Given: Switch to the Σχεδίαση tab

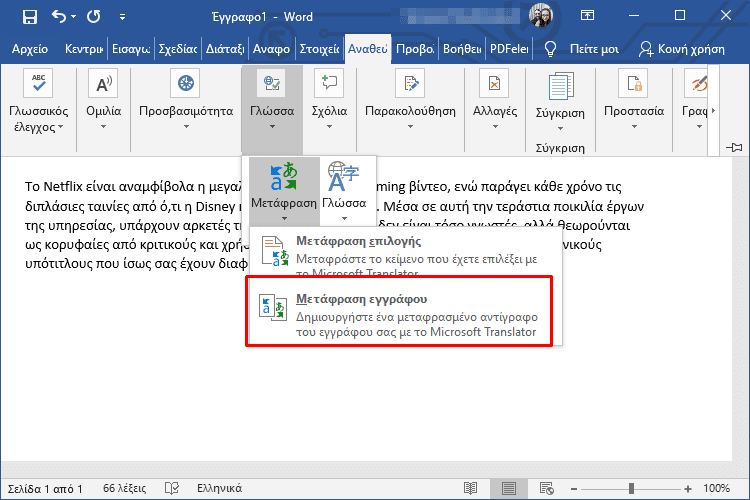Looking at the screenshot, I should point(178,49).
